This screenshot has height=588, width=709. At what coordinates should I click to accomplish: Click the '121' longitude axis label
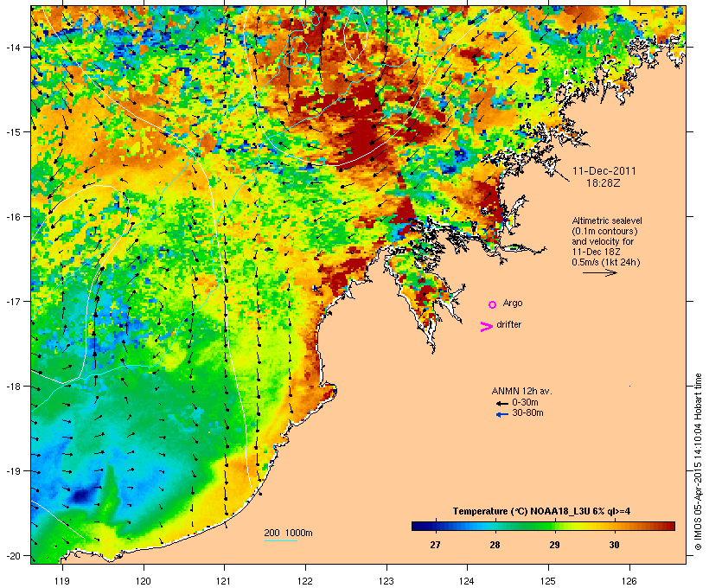pos(224,581)
